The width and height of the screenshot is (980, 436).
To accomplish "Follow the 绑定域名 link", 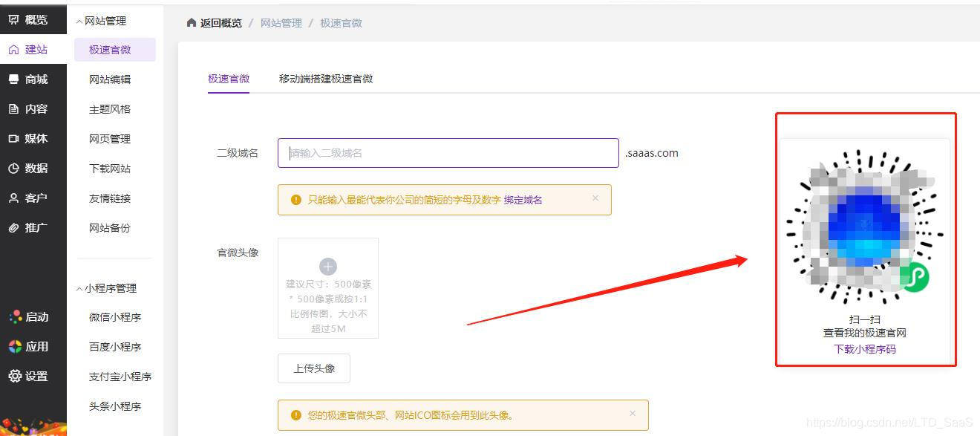I will [523, 200].
